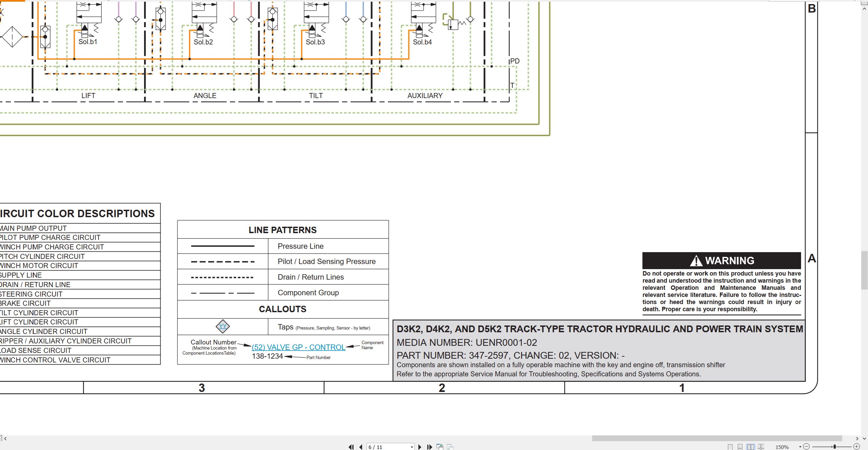Click the Sol.b1 label
This screenshot has height=450, width=868.
click(88, 42)
